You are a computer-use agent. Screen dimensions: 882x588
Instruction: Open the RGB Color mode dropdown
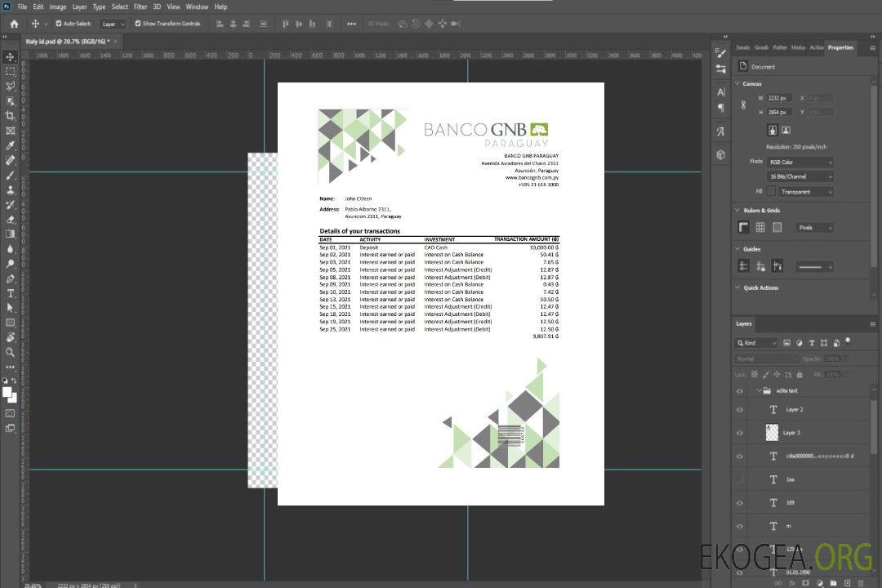point(800,162)
